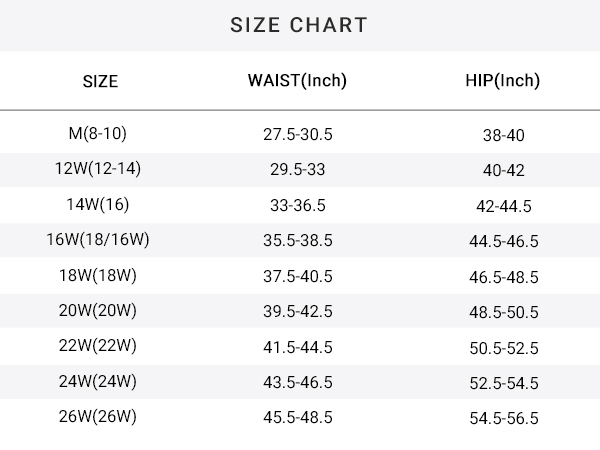600x450 pixels.
Task: Click the 18W(18W) size cell
Action: [98, 276]
